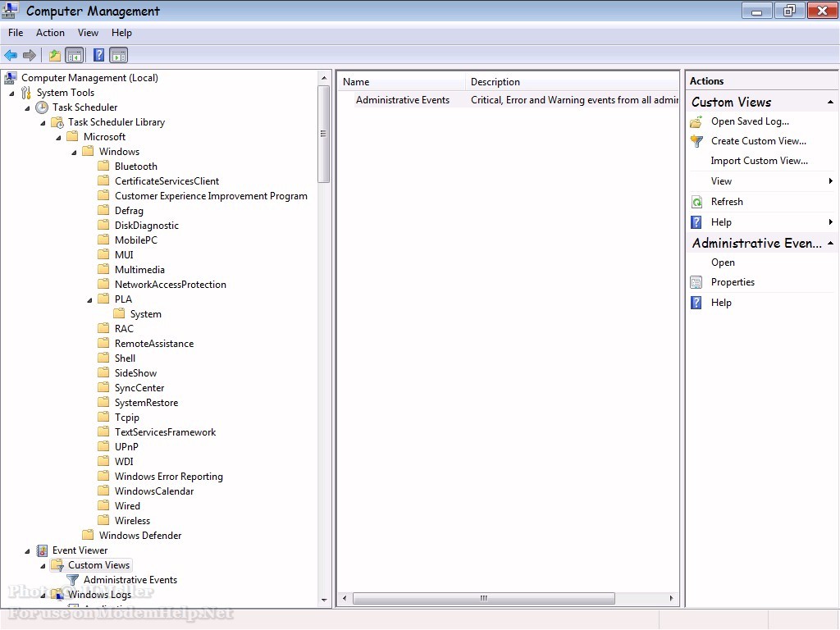Collapse the Event Viewer tree node
Screen dimensions: 840x630
(x=27, y=551)
